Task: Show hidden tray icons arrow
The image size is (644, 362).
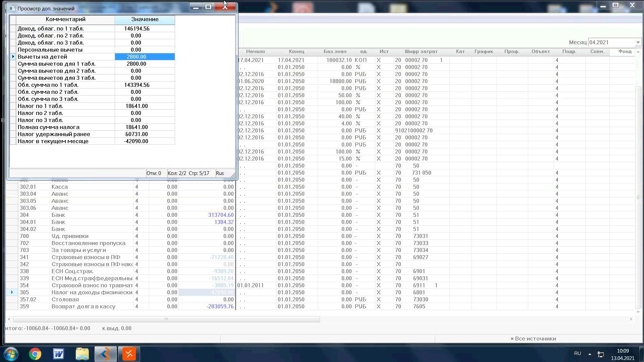Action: point(590,354)
